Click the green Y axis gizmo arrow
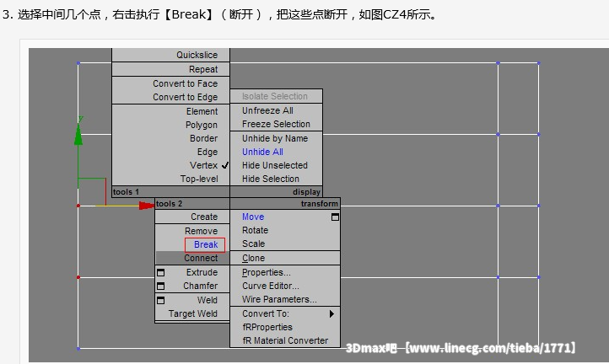 [x=78, y=134]
